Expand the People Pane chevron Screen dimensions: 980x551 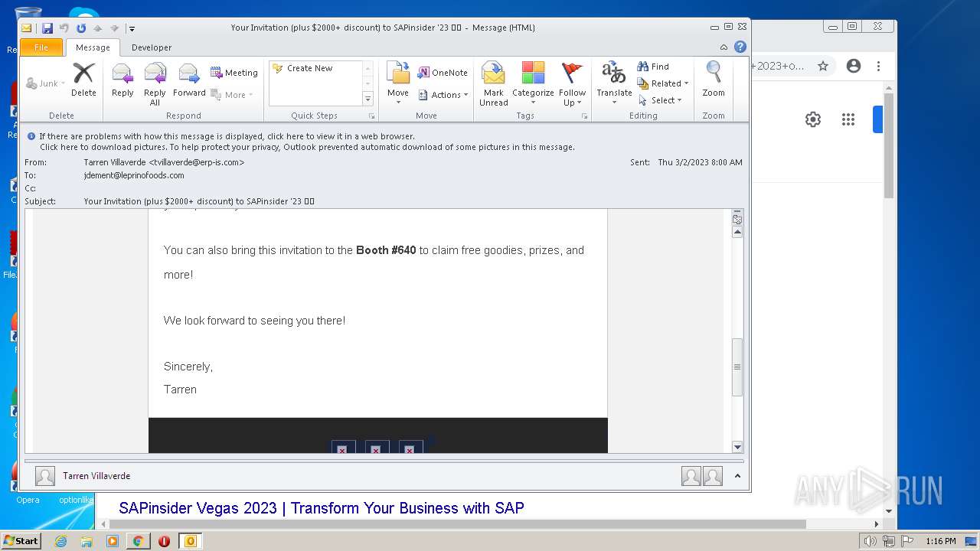(x=737, y=476)
